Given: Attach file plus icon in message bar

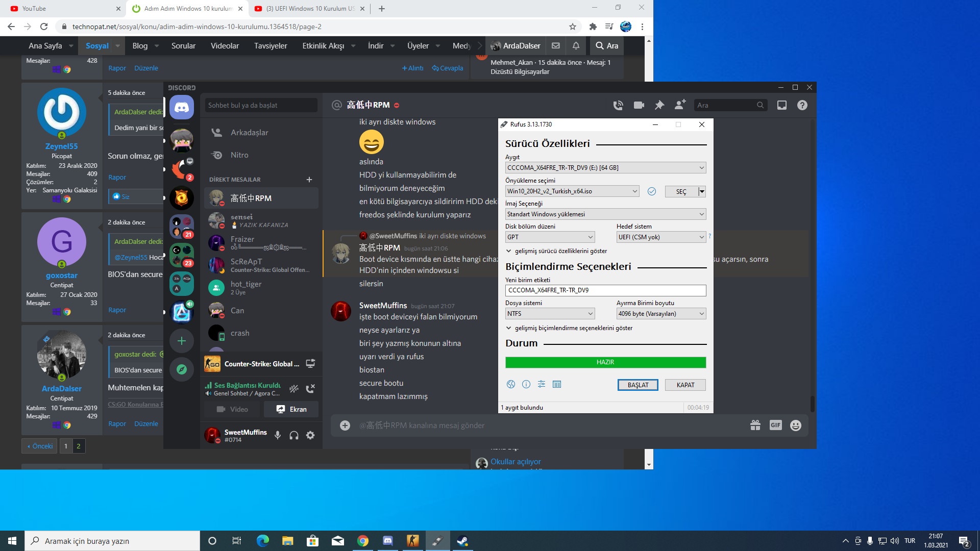Looking at the screenshot, I should point(345,425).
